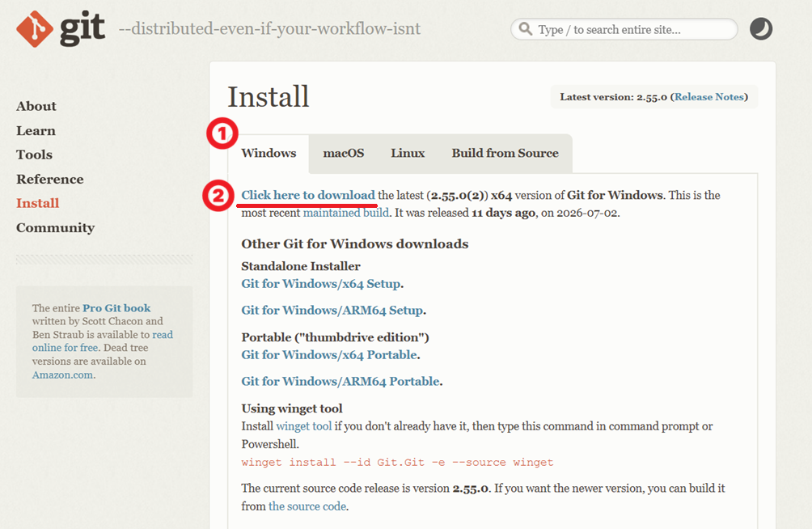Focus the site search field
812x529 pixels.
624,29
